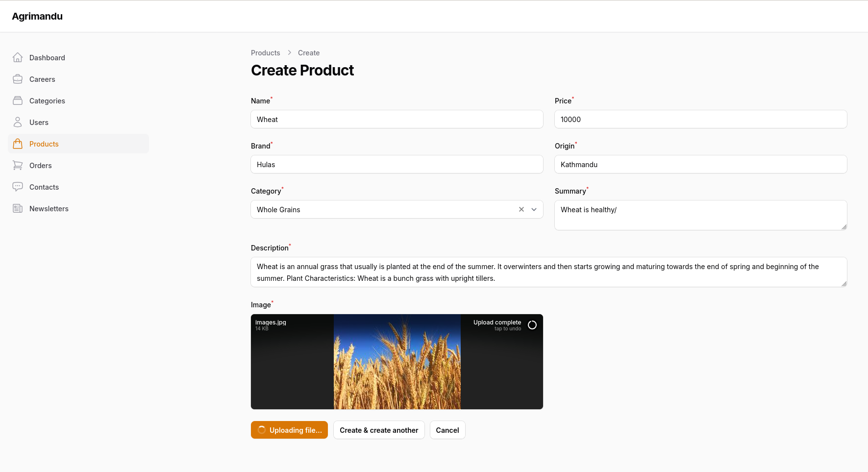
Task: Click the Careers briefcase icon
Action: (18, 79)
